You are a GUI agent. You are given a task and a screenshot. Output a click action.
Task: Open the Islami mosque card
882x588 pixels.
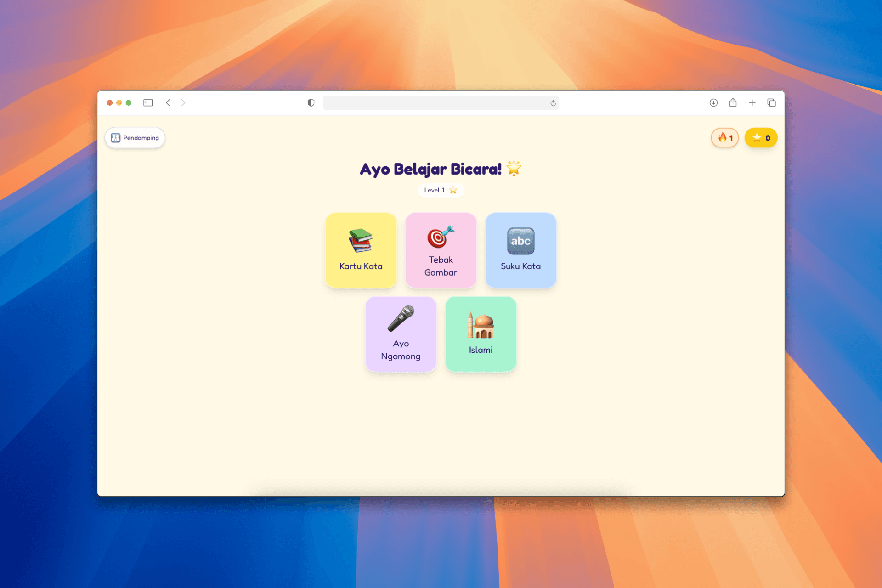click(x=481, y=334)
